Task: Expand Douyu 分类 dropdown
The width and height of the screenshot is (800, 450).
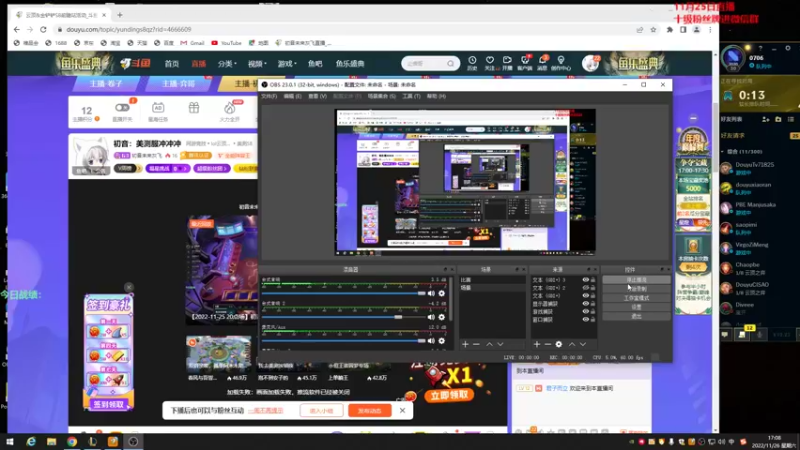Action: click(227, 64)
